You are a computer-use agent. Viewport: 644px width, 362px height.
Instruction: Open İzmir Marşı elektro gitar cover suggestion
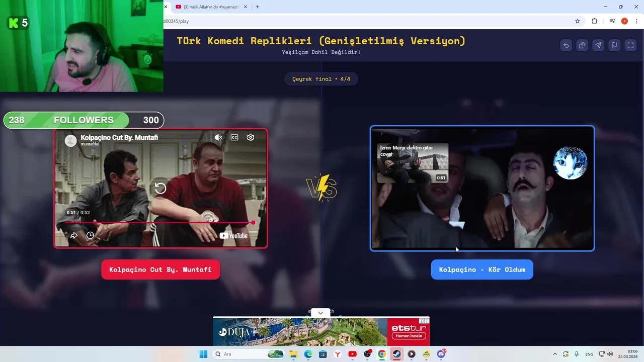(x=413, y=163)
